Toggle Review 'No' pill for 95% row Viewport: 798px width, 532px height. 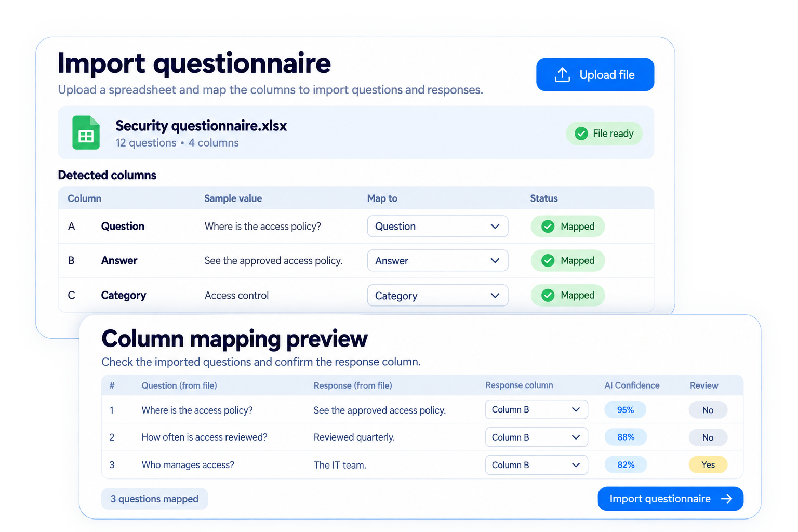pos(708,410)
